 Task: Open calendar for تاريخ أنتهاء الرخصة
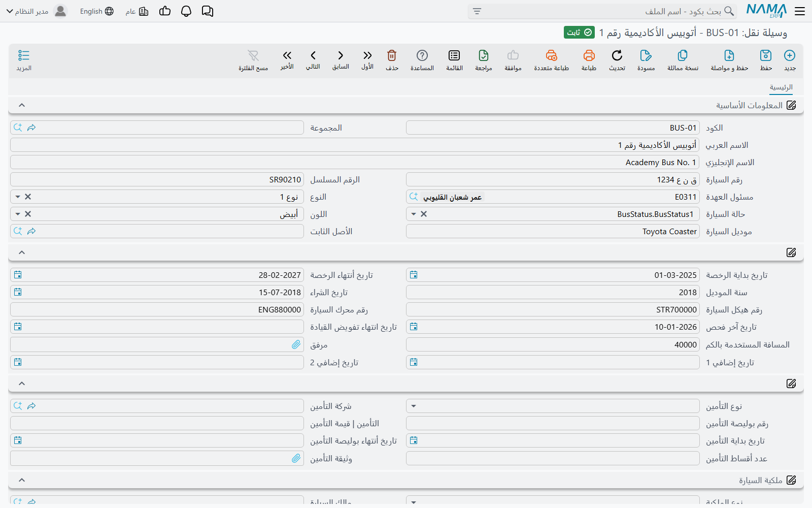click(18, 275)
